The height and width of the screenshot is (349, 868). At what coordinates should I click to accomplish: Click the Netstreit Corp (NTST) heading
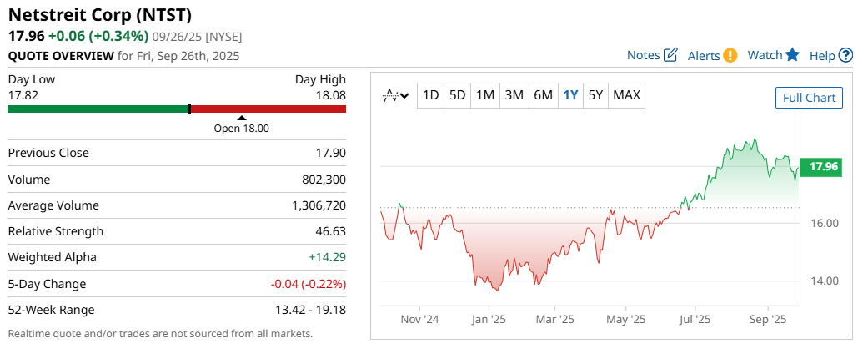(99, 14)
